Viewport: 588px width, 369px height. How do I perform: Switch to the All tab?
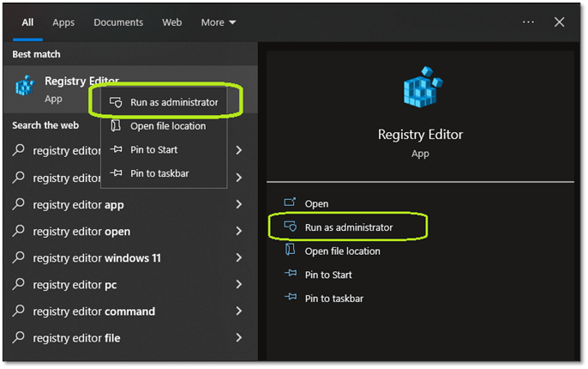coord(27,22)
